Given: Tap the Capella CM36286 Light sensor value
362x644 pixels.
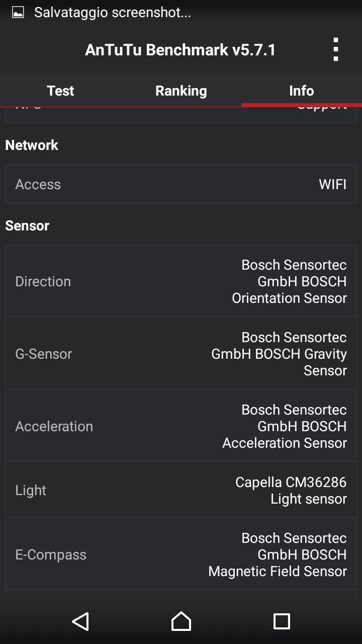Looking at the screenshot, I should coord(291,491).
